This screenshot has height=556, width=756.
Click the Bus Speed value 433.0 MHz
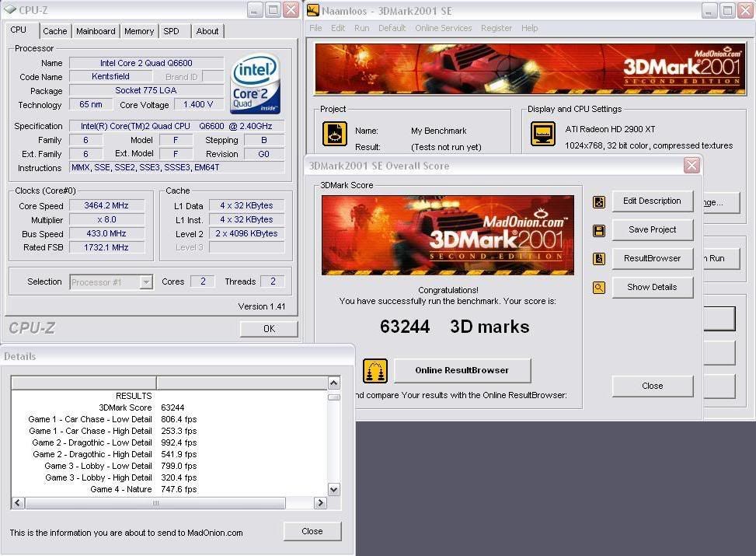coord(106,233)
